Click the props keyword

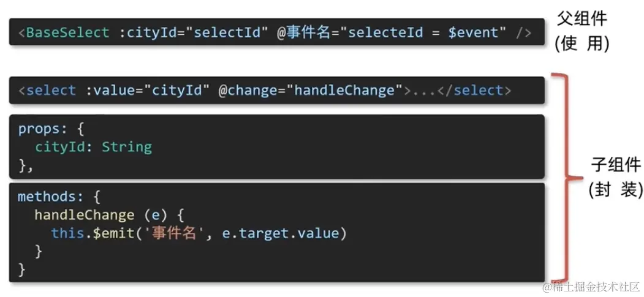38,129
